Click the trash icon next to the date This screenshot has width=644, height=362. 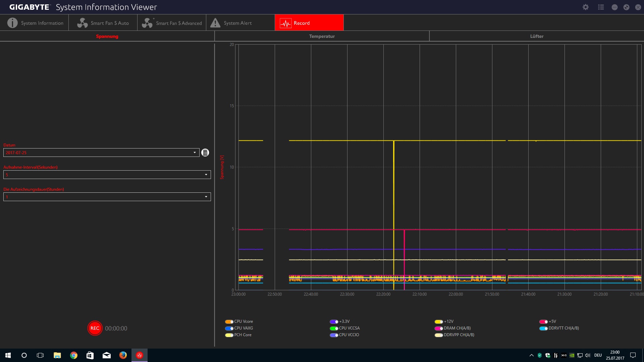tap(205, 153)
